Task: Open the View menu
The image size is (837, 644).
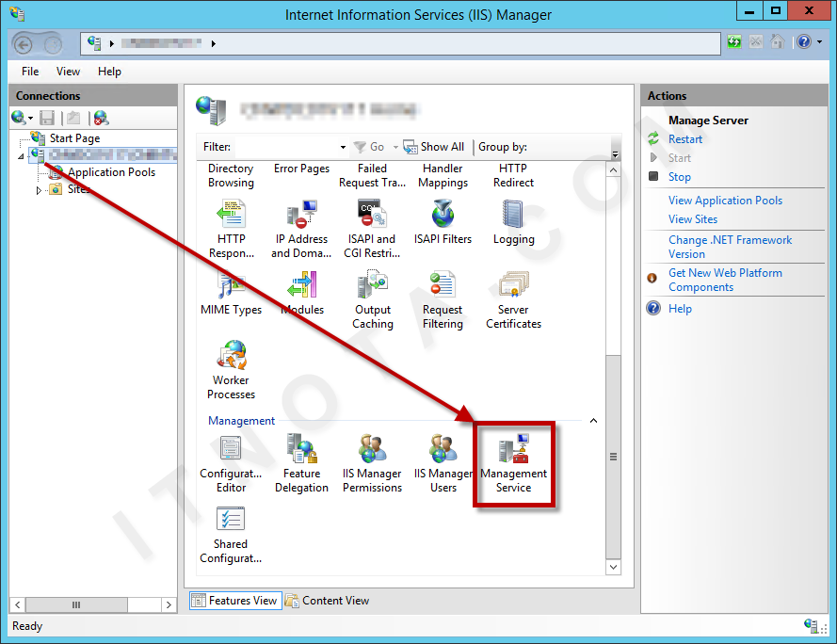Action: [x=67, y=71]
